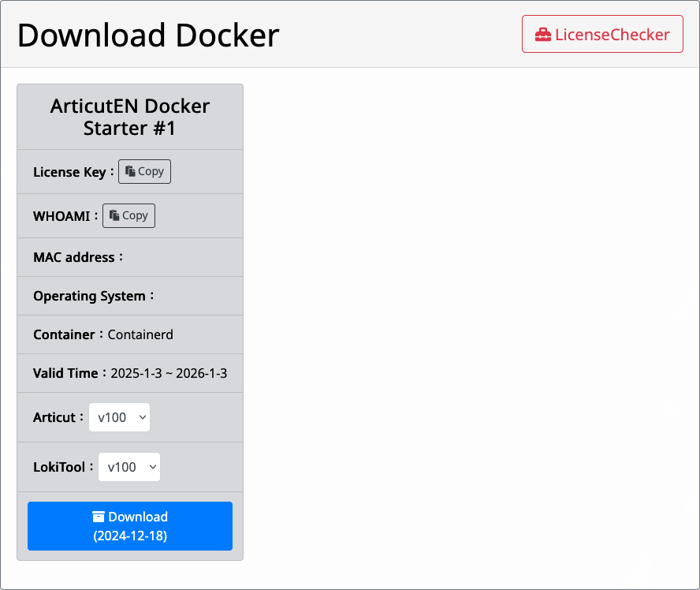Open the LicenseChecker page
Viewport: 700px width, 590px height.
point(602,34)
